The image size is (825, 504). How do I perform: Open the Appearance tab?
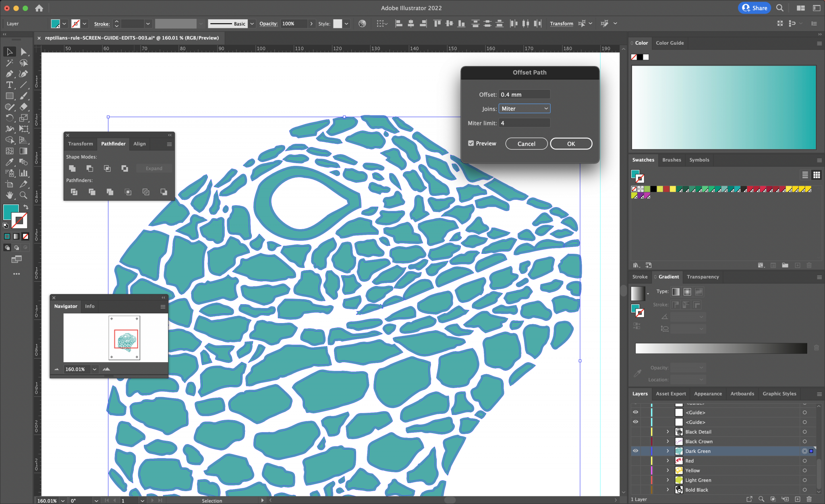708,394
